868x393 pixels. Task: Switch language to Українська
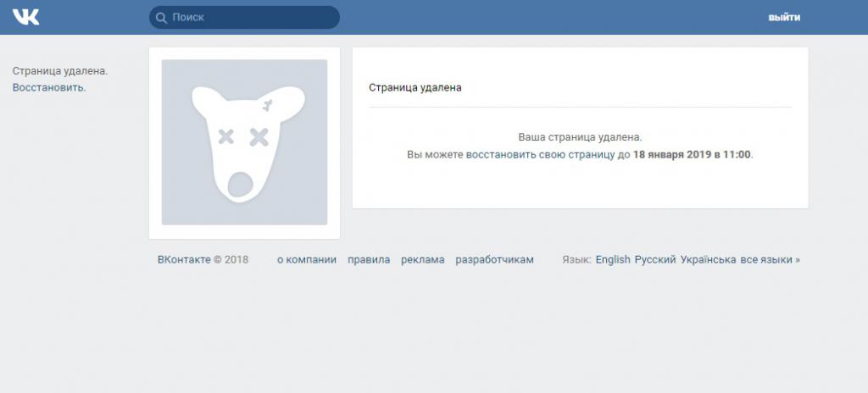708,260
